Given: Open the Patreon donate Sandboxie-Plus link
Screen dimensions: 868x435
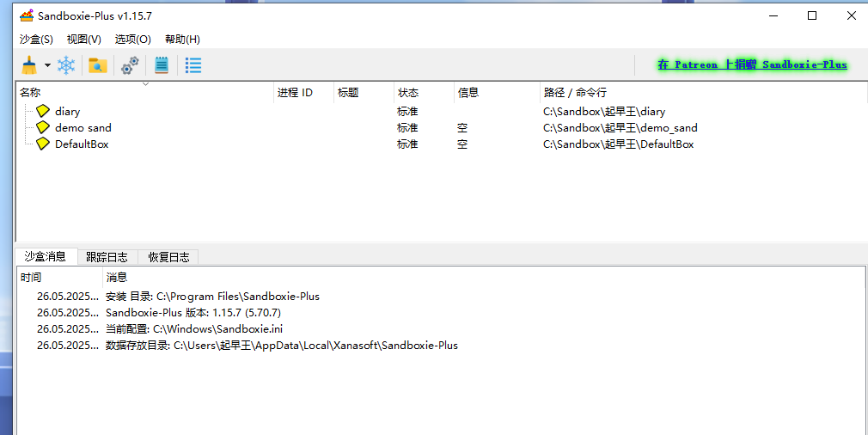Looking at the screenshot, I should pyautogui.click(x=752, y=64).
